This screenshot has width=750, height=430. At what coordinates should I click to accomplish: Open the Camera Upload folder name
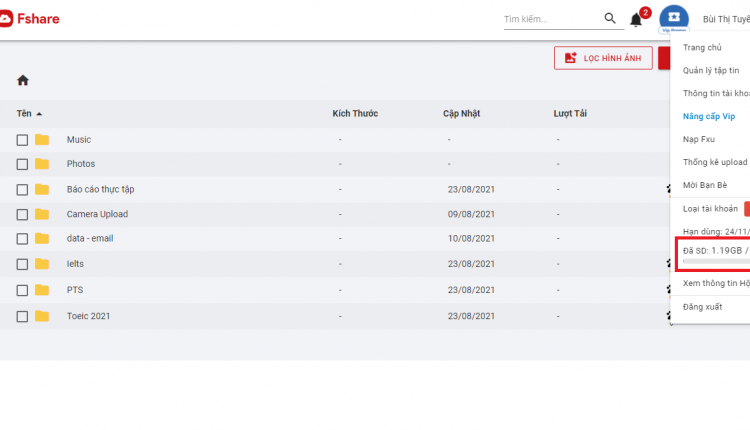point(97,214)
